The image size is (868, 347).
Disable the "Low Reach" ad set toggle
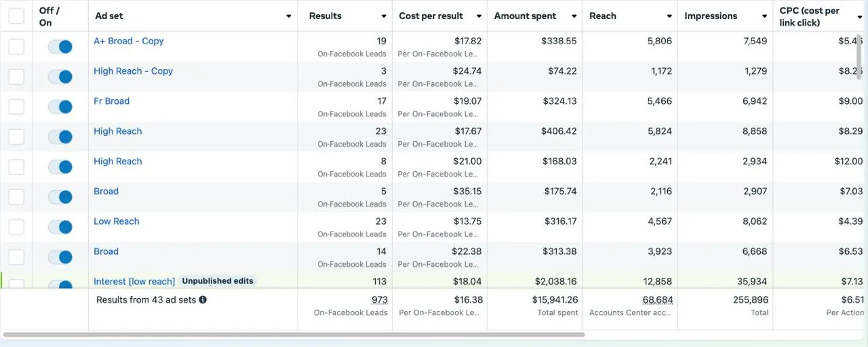(60, 227)
